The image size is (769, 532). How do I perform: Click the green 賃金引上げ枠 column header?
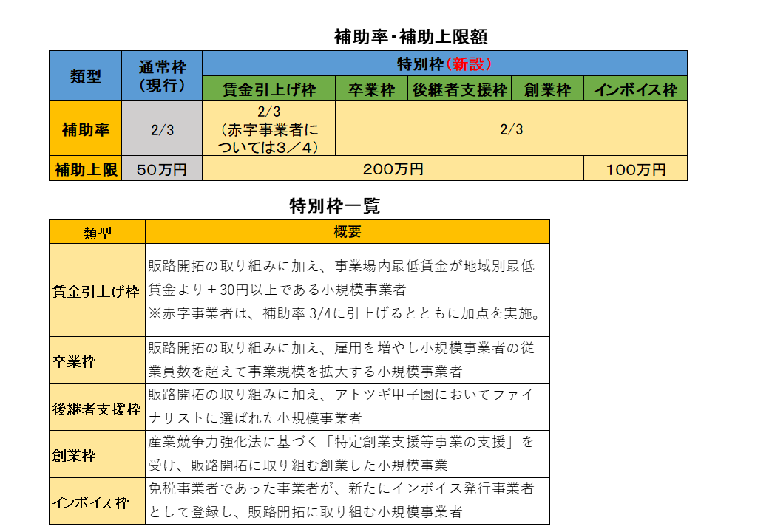click(268, 89)
